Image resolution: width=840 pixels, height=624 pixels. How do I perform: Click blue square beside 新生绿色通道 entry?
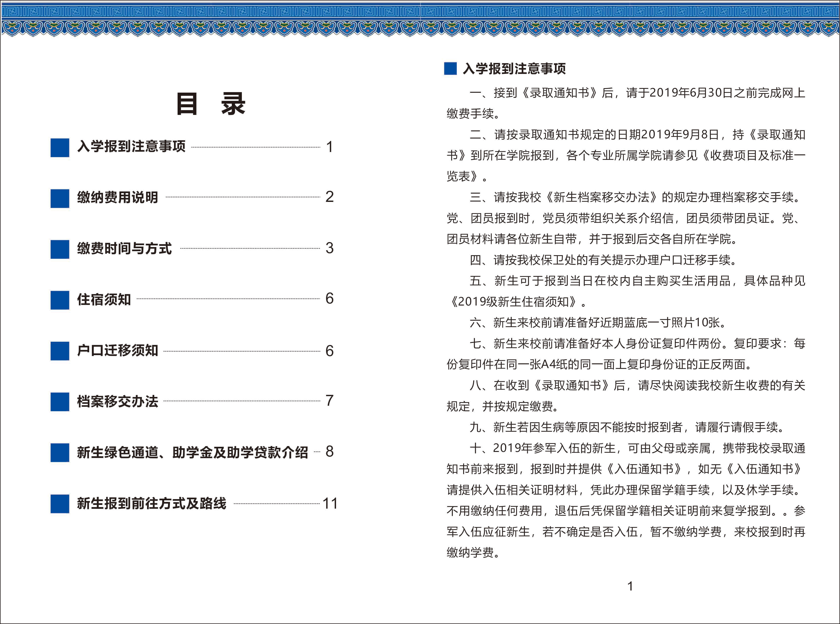click(x=60, y=452)
